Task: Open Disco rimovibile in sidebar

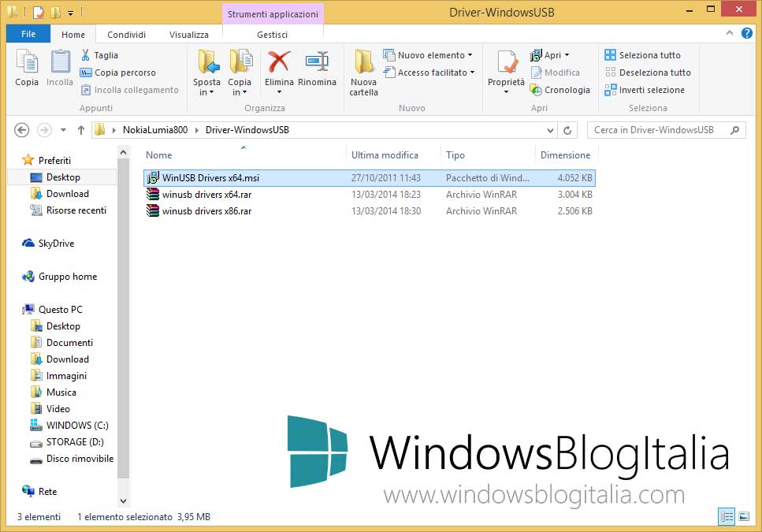Action: (x=72, y=458)
